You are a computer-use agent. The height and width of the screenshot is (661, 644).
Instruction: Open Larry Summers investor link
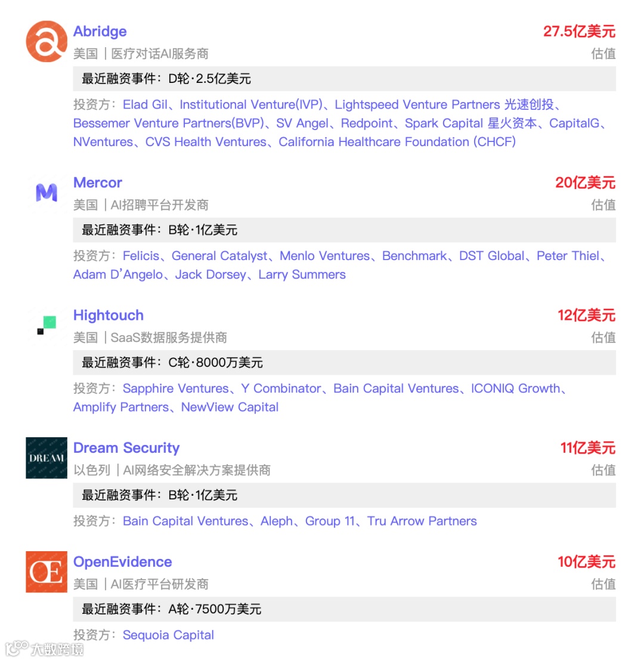point(302,274)
